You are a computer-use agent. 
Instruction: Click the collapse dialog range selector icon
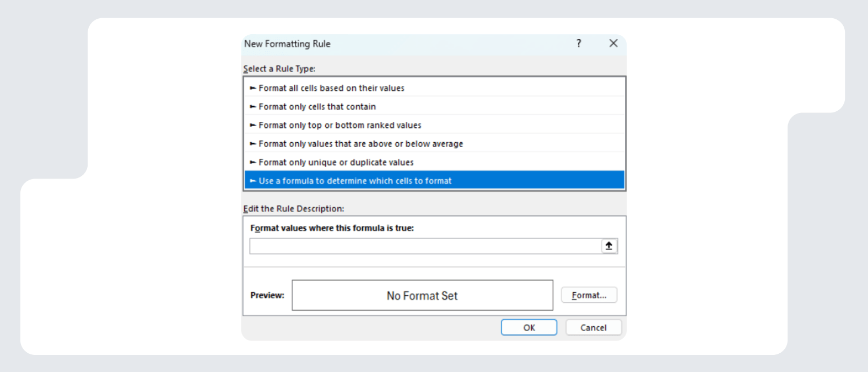pos(609,246)
